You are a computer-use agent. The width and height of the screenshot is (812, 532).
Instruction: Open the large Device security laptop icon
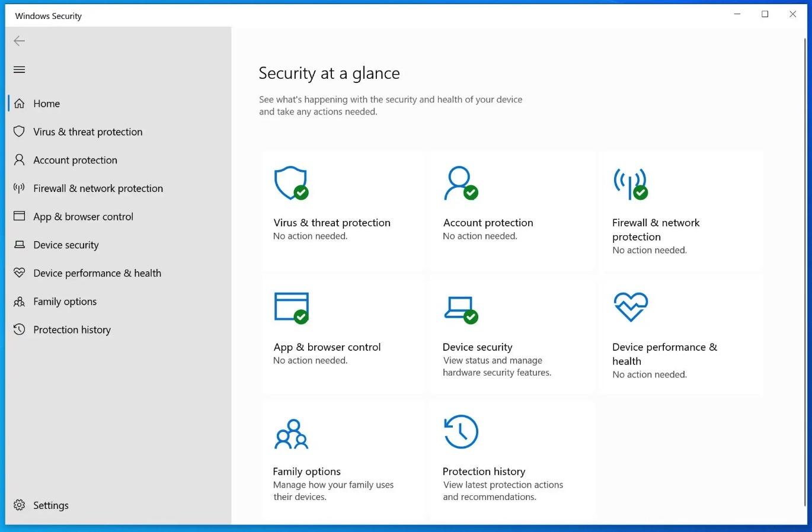click(461, 309)
